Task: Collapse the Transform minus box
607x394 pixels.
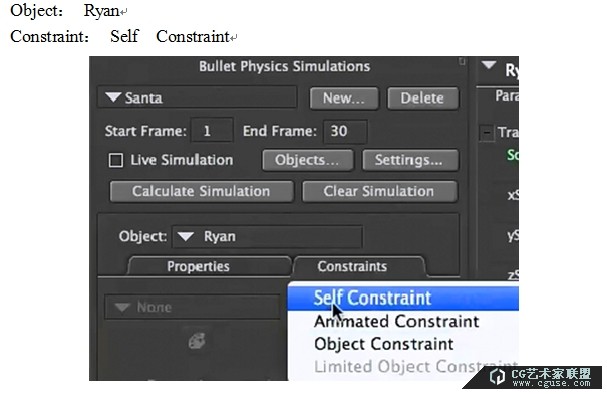Action: pyautogui.click(x=487, y=133)
